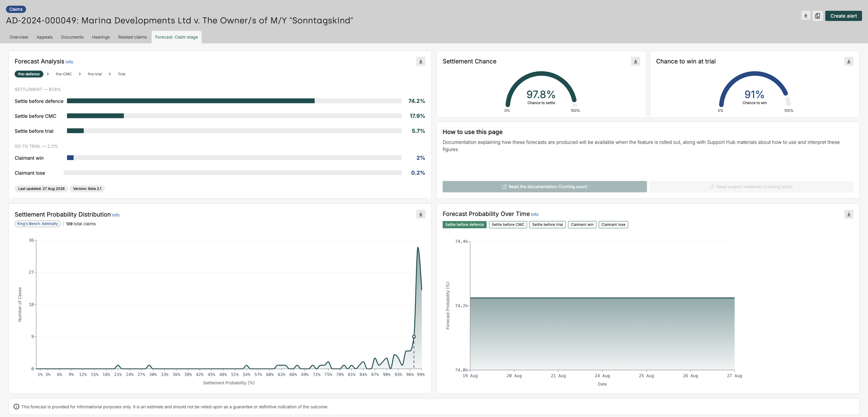Viewport: 868px width, 417px height.
Task: Select the Pre-trial stage
Action: pyautogui.click(x=95, y=74)
